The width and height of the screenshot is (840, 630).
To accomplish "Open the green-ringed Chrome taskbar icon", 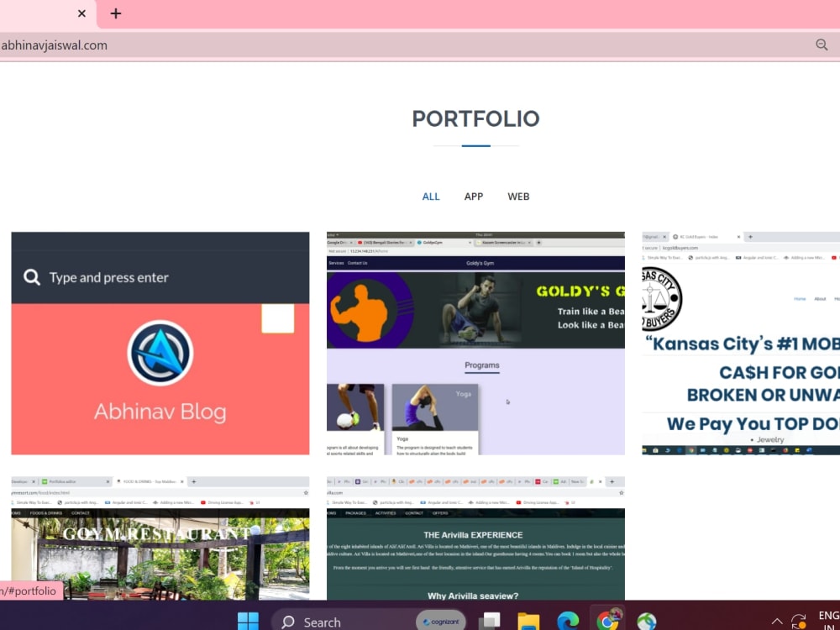I will point(647,622).
